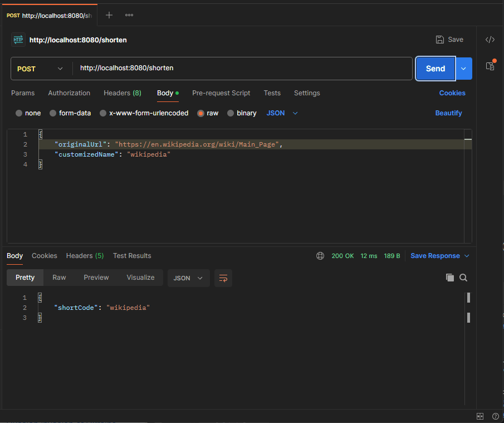This screenshot has width=504, height=423.
Task: Expand the Send button arrow dropdown
Action: [464, 69]
